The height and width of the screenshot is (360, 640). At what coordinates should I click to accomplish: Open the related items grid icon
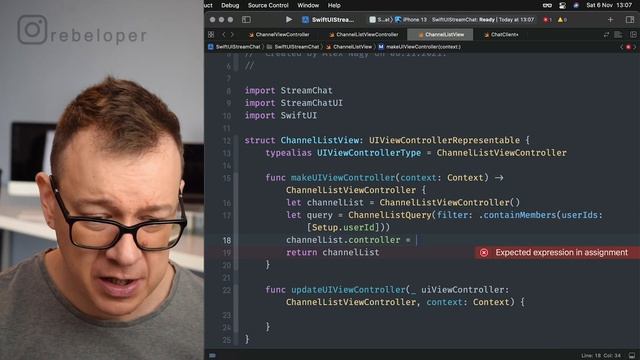[x=211, y=35]
